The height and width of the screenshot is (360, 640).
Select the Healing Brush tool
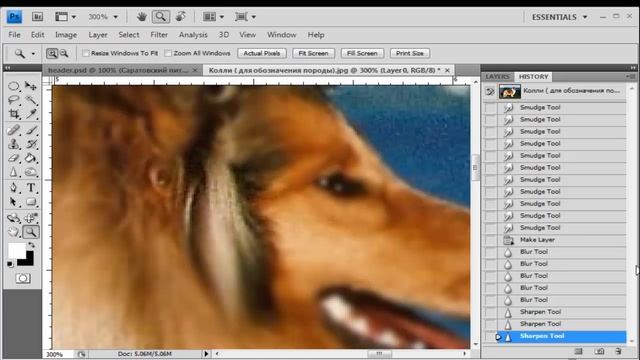click(14, 130)
